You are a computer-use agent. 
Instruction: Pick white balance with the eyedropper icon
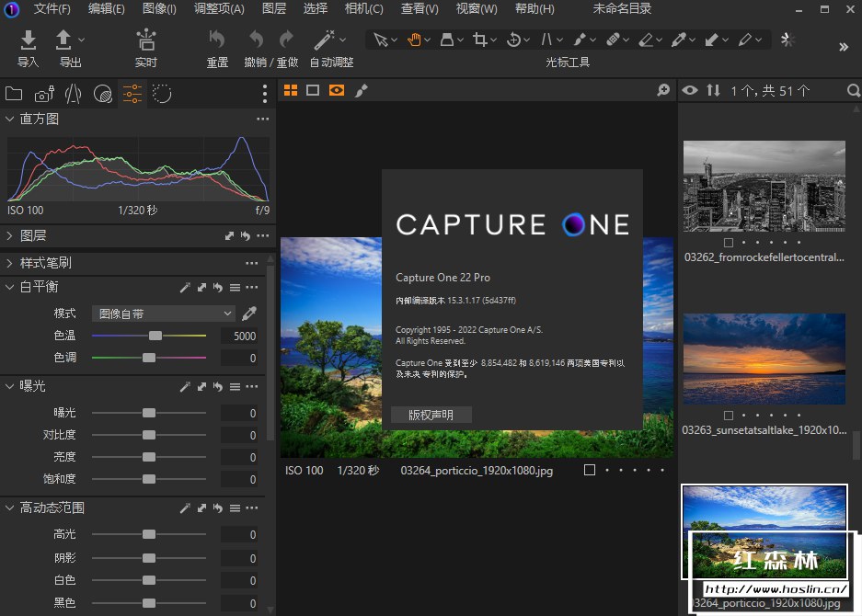(248, 314)
